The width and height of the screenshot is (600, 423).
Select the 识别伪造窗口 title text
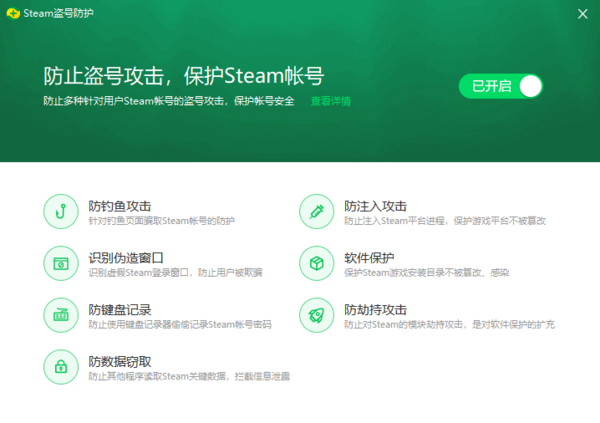126,258
